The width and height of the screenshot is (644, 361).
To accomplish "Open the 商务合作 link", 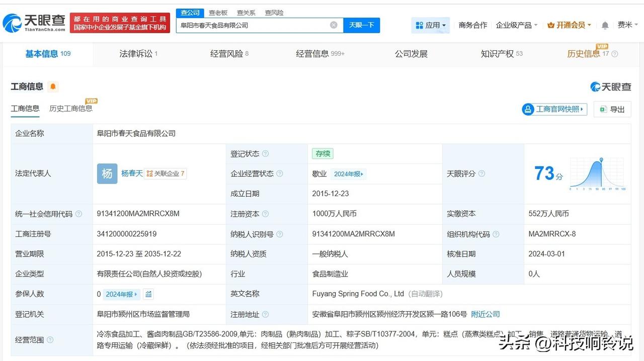I will coord(473,25).
